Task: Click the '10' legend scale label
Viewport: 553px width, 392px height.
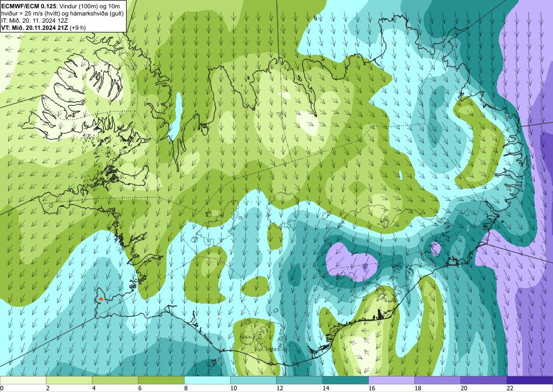Action: tap(233, 388)
